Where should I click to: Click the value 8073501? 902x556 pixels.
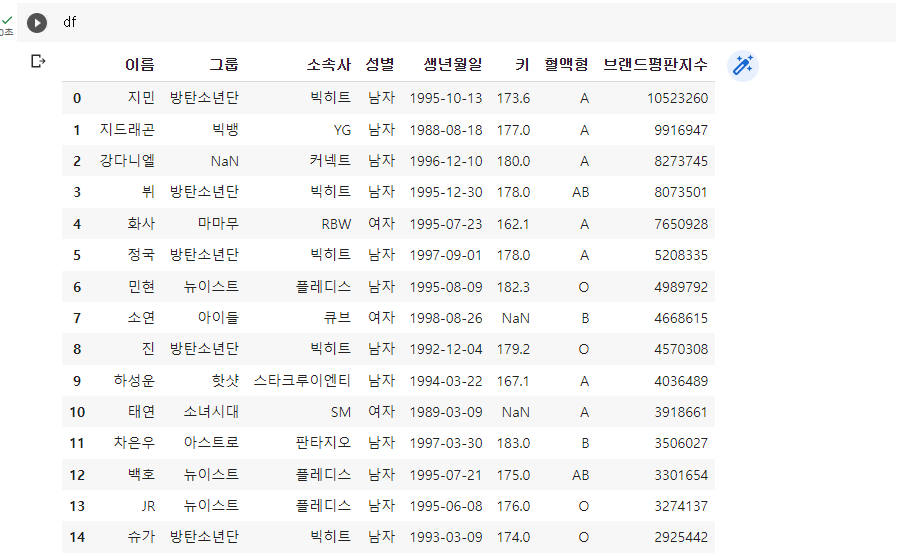tap(681, 192)
